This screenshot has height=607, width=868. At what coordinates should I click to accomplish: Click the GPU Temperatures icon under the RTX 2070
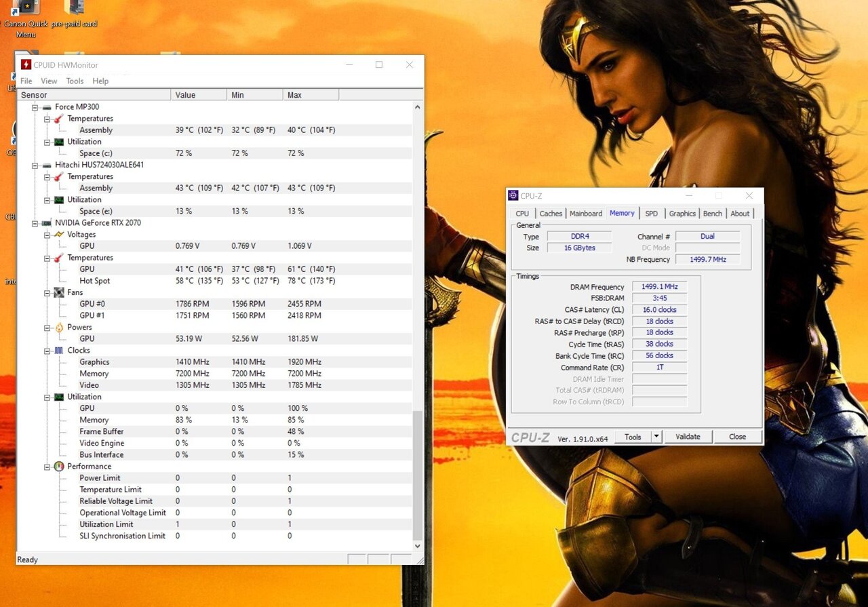(60, 258)
